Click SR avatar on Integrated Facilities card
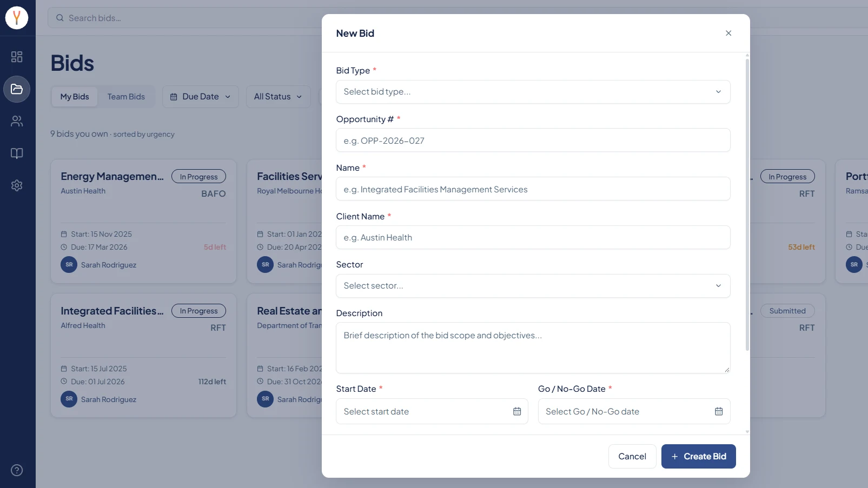Viewport: 868px width, 488px height. pos(69,399)
